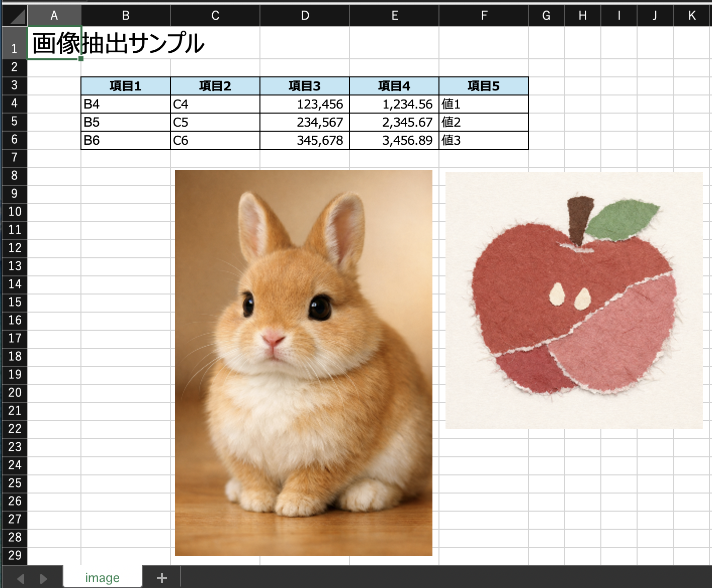Click the 画像抽出サンプル title cell
This screenshot has width=712, height=588.
coord(54,44)
